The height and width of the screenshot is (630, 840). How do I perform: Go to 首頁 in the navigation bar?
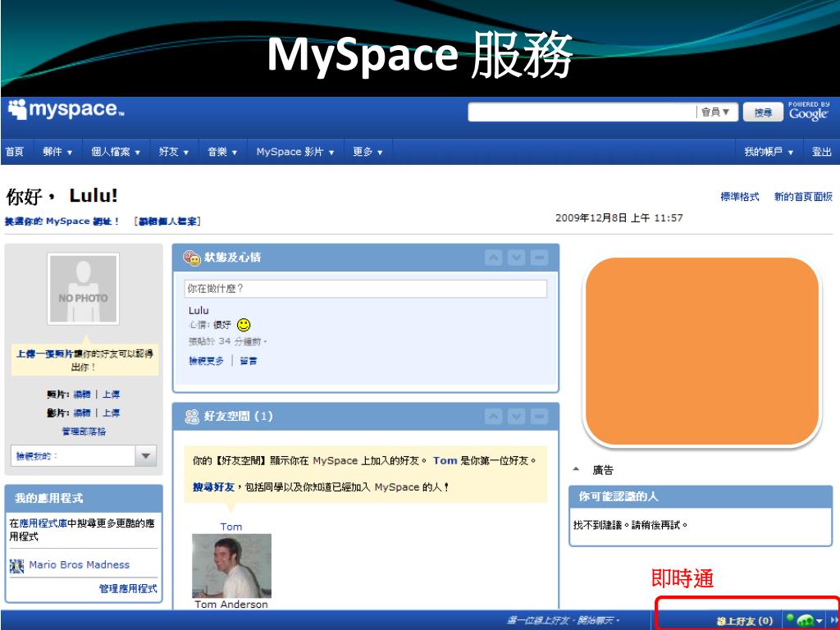(15, 152)
